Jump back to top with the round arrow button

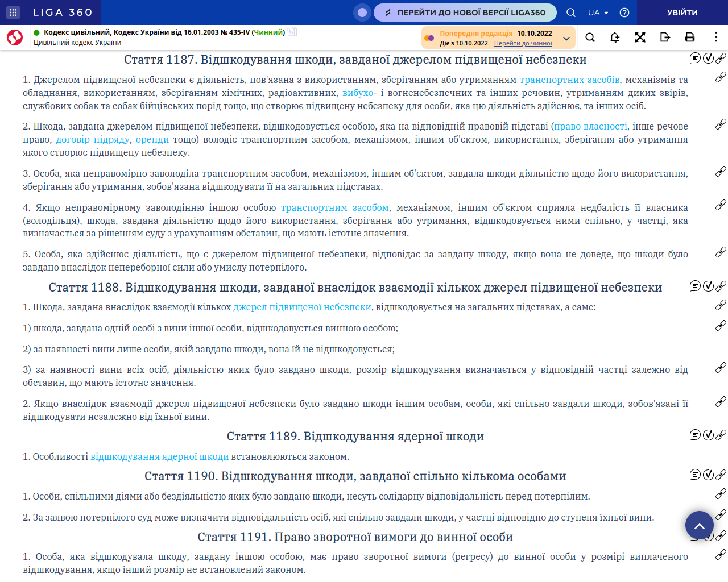tap(700, 525)
